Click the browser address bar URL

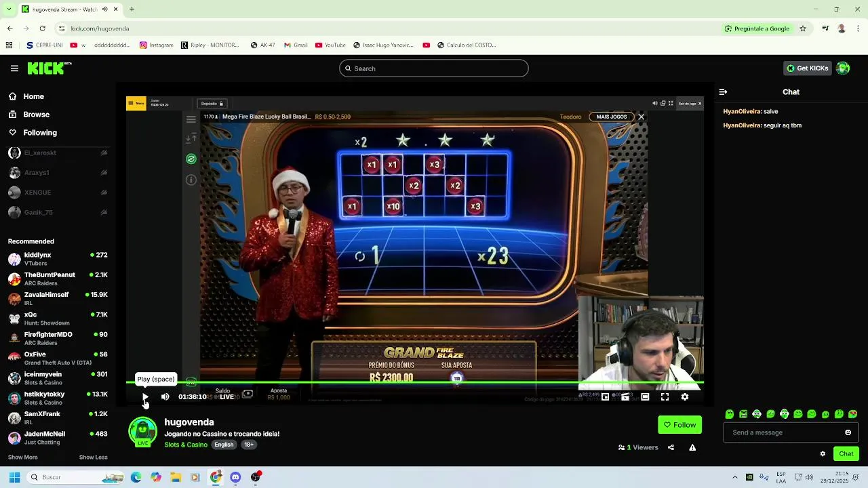(x=100, y=28)
